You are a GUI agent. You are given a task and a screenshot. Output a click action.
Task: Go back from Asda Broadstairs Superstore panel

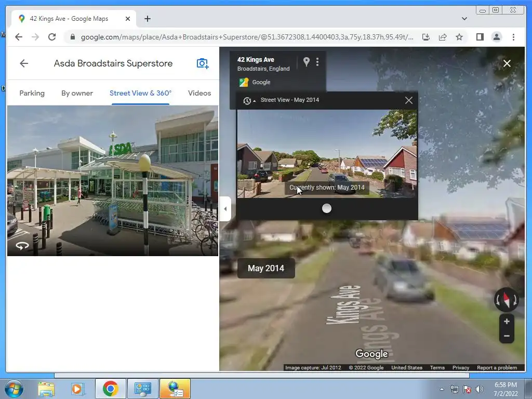point(24,63)
